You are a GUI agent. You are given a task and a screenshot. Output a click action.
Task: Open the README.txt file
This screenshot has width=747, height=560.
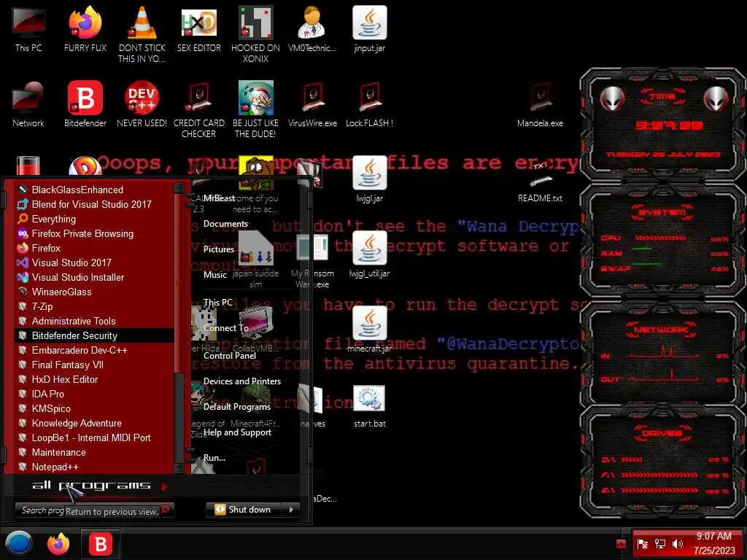pyautogui.click(x=541, y=181)
